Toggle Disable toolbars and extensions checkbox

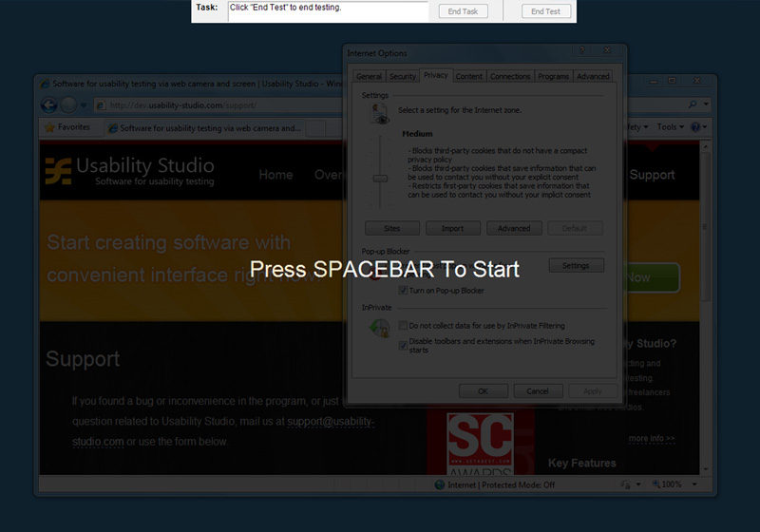403,346
